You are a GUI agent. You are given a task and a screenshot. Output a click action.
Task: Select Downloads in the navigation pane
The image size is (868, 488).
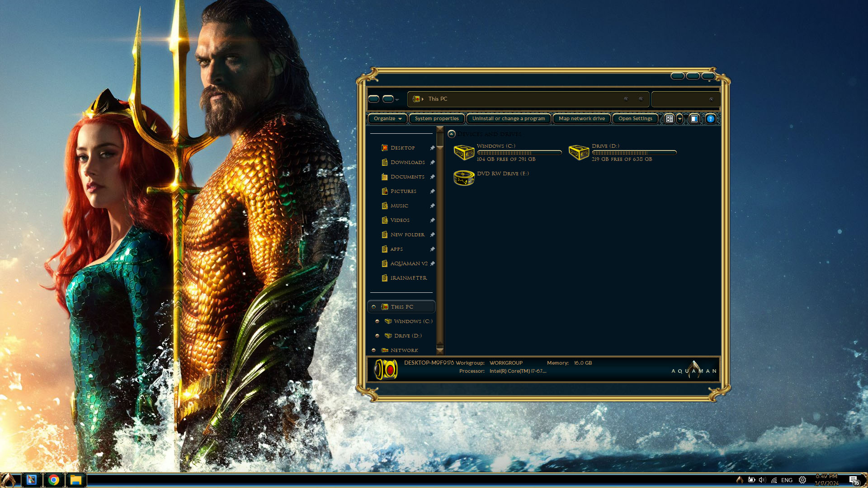407,162
